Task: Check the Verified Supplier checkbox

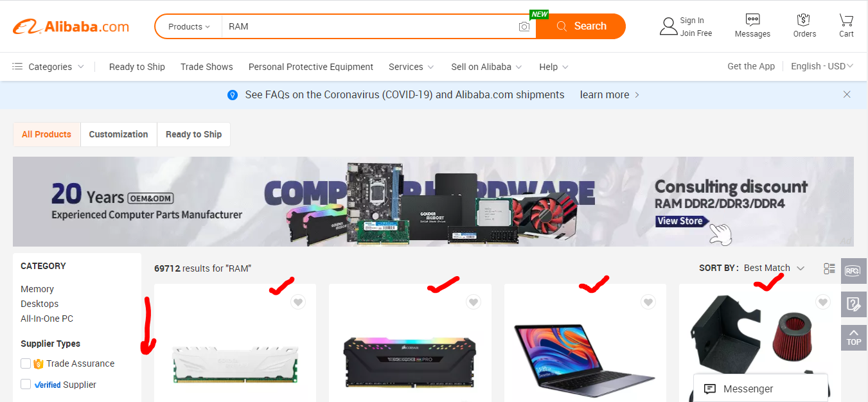Action: (26, 384)
